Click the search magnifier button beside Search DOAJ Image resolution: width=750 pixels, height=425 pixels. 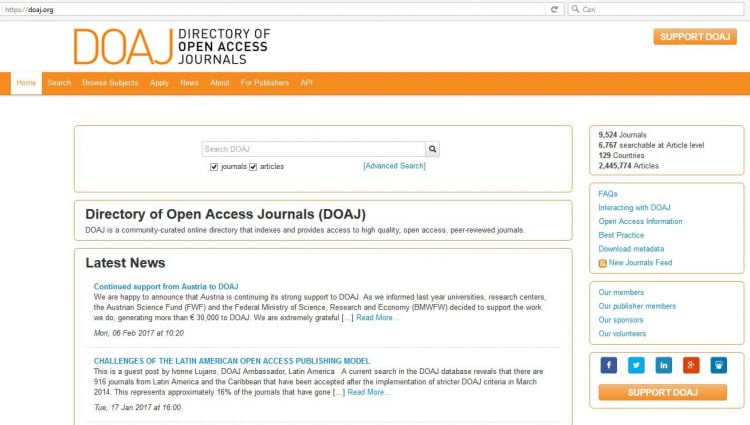pyautogui.click(x=432, y=149)
